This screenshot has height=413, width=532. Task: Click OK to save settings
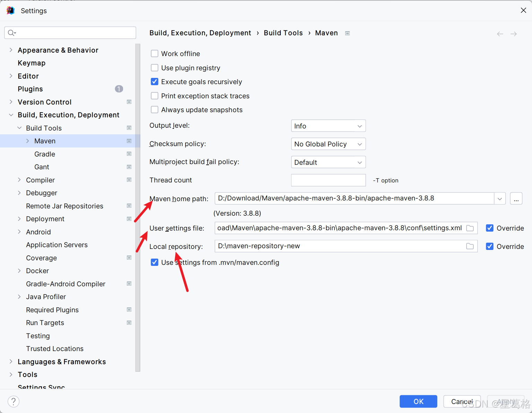pos(418,401)
